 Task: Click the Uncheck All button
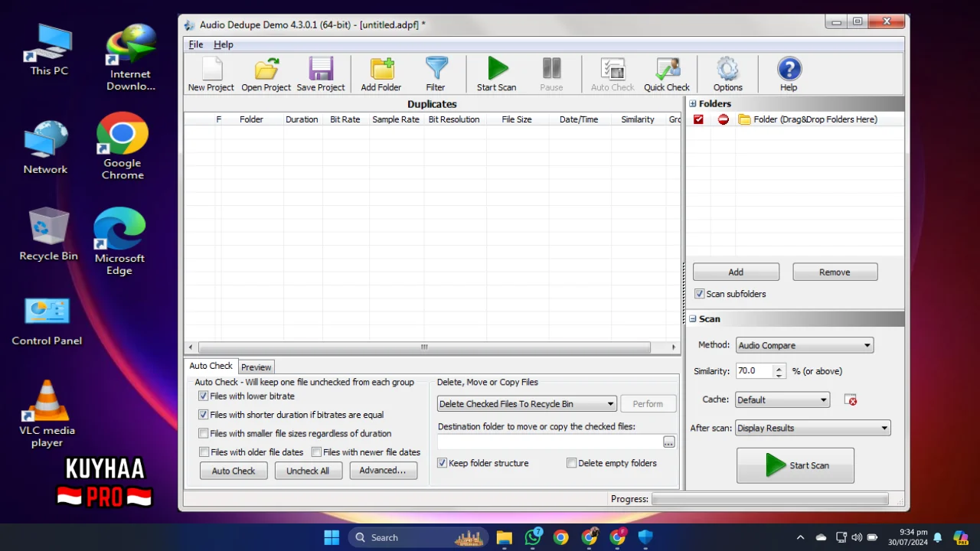(x=308, y=471)
